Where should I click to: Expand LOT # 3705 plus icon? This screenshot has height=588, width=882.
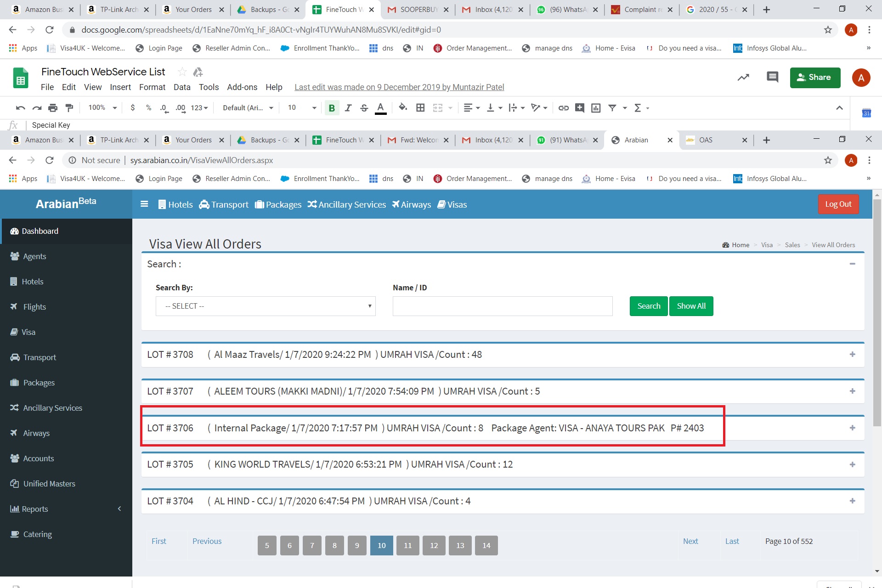(x=852, y=464)
